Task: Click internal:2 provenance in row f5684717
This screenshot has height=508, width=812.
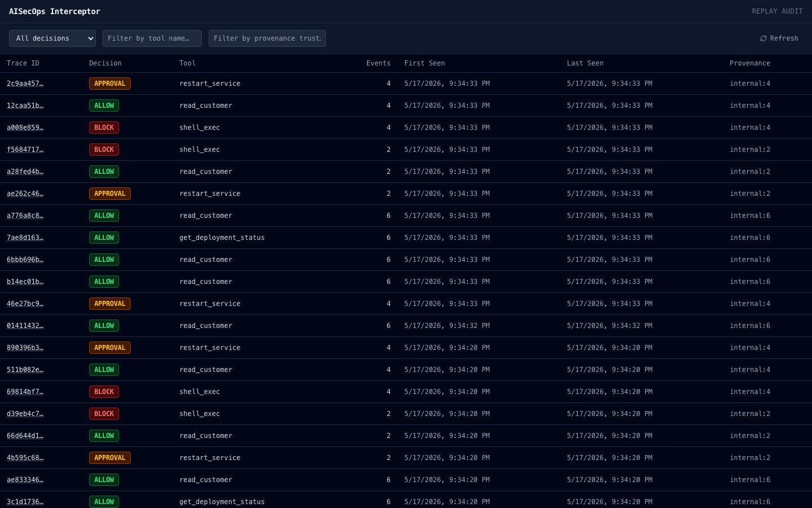Action: coord(750,150)
